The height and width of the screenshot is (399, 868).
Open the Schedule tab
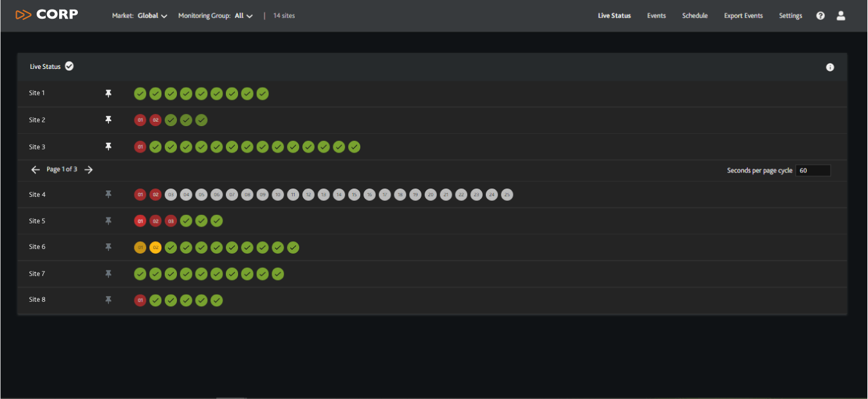(x=695, y=15)
